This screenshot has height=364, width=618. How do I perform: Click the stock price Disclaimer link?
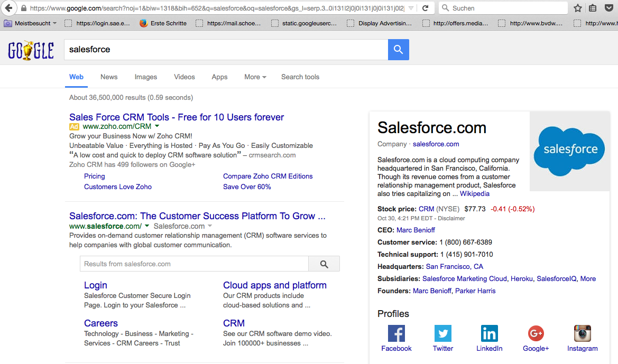pos(451,218)
